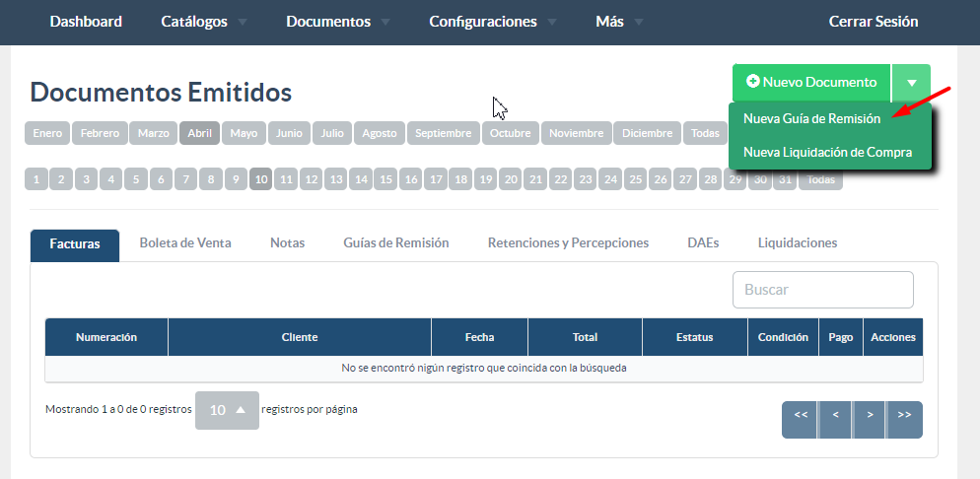Switch to Retenciones y Percepciones tab
980x479 pixels.
coord(568,242)
